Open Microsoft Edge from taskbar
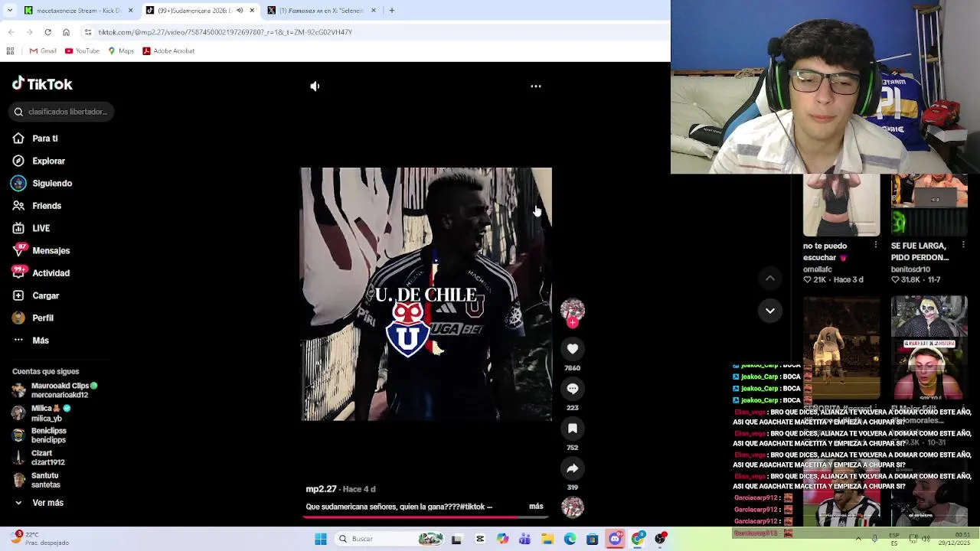The height and width of the screenshot is (551, 980). click(570, 540)
